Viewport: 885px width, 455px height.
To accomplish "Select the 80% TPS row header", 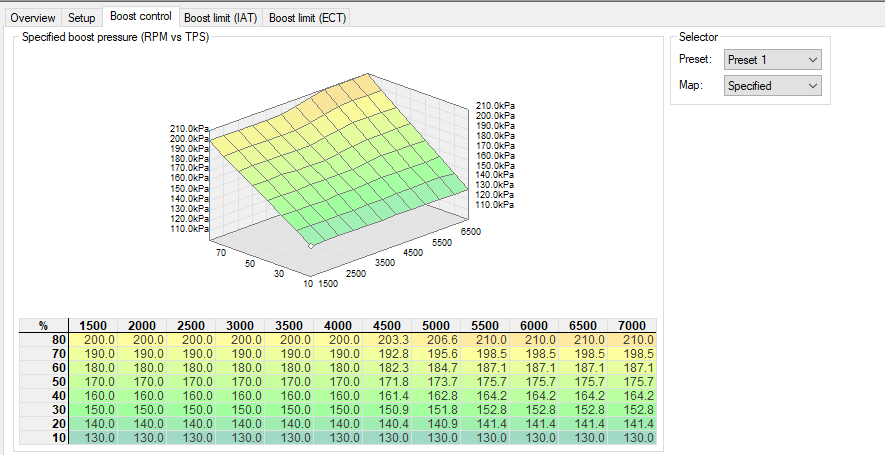I will pyautogui.click(x=44, y=340).
